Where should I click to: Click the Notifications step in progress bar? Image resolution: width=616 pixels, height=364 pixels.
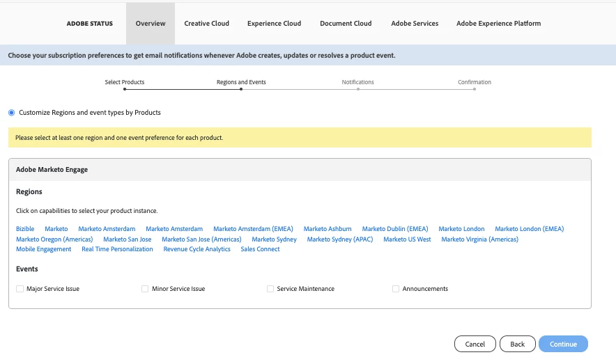[358, 82]
